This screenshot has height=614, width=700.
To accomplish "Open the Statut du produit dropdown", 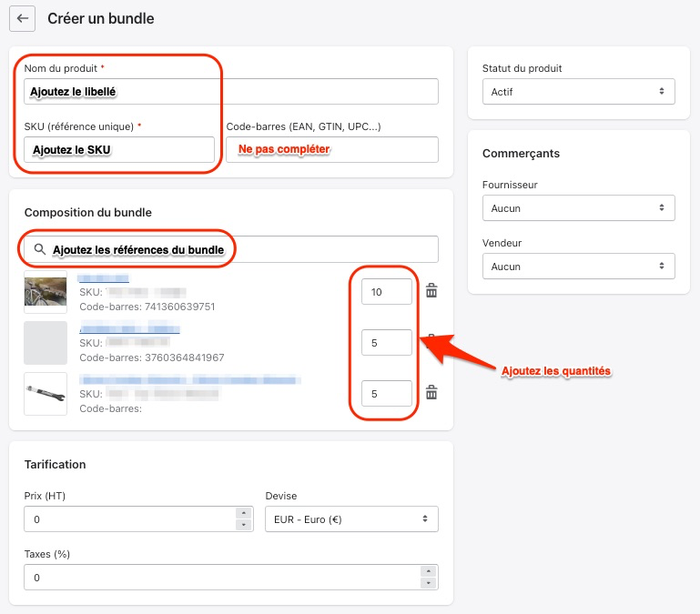I will pyautogui.click(x=578, y=92).
